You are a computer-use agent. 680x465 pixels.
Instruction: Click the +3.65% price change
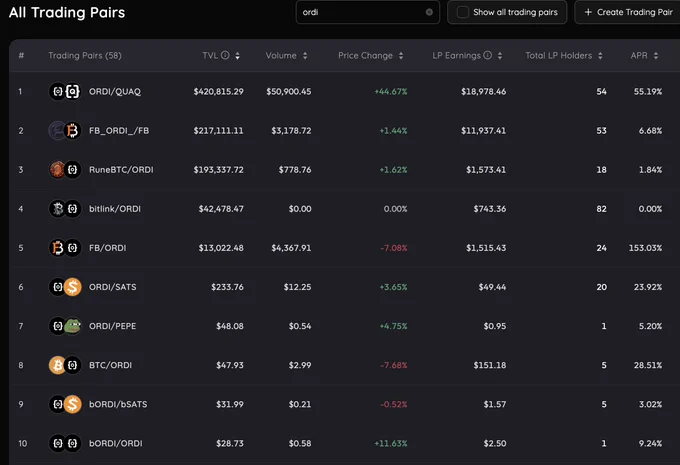[393, 287]
